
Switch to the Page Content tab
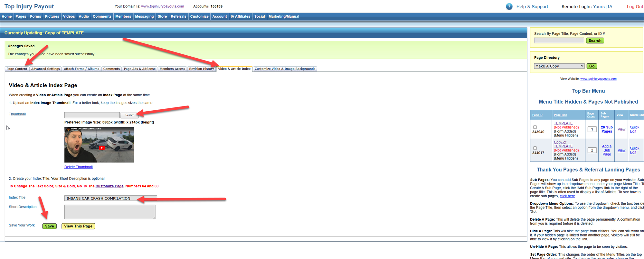17,69
